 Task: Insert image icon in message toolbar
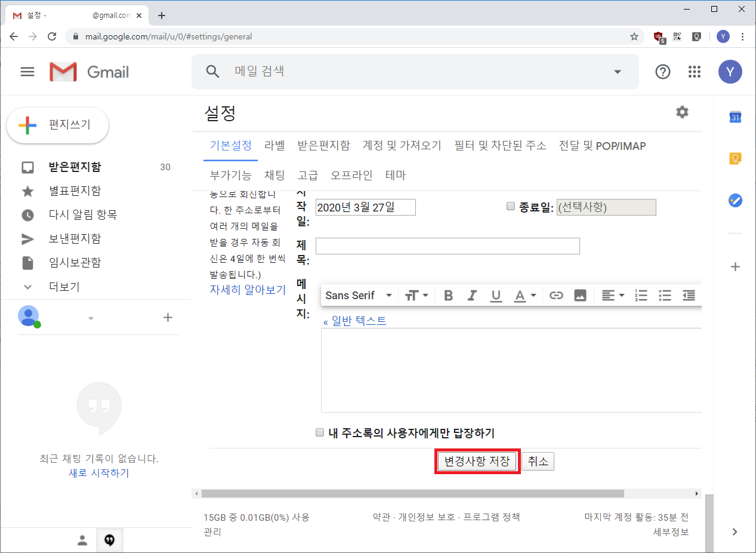(x=580, y=295)
